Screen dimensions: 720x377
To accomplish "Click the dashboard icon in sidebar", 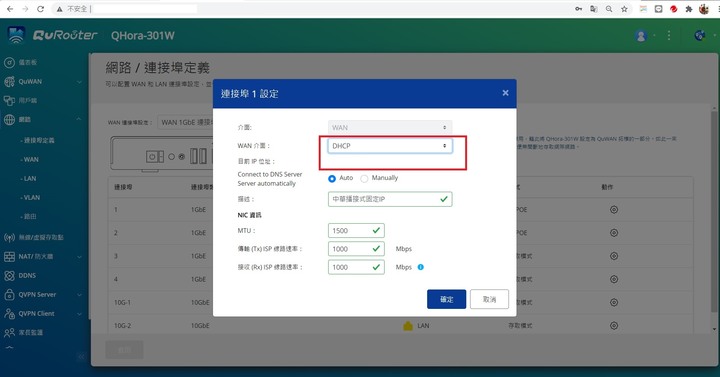I will click(9, 62).
